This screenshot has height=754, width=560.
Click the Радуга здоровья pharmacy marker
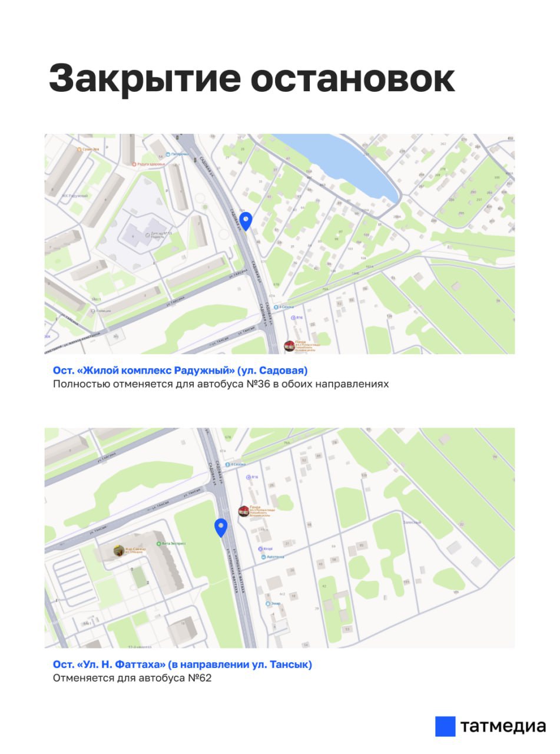[134, 164]
